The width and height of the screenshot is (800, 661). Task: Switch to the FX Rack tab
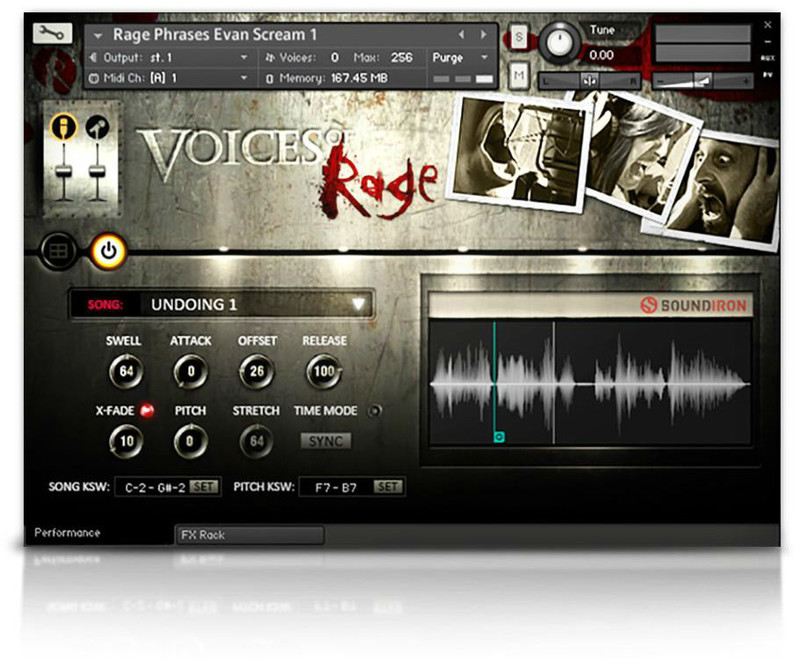point(250,535)
